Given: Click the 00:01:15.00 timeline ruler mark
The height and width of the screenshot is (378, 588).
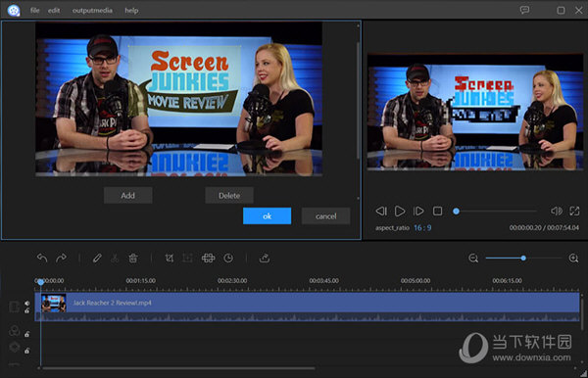Looking at the screenshot, I should pos(140,281).
